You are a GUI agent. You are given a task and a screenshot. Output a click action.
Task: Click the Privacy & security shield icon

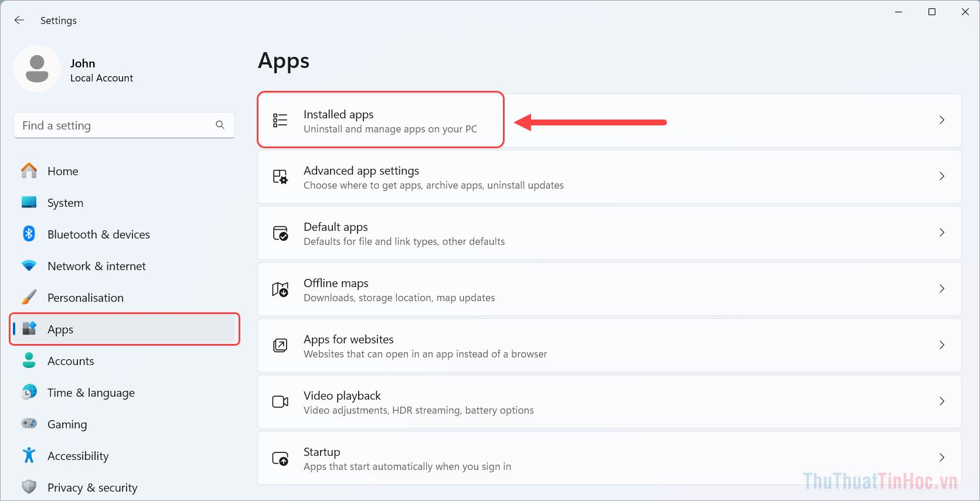click(29, 487)
